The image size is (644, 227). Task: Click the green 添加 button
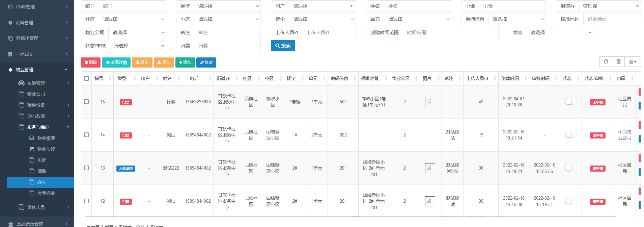(185, 62)
